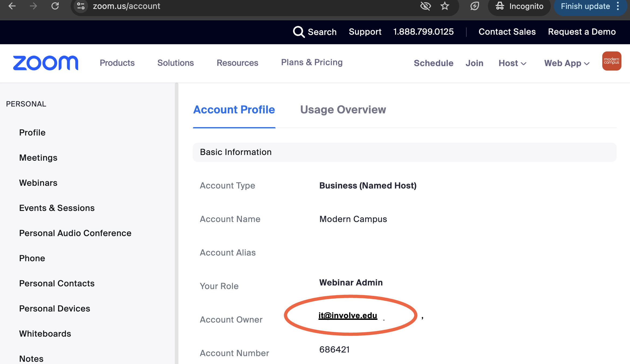
Task: Click the Webinar Admin role value
Action: click(351, 282)
